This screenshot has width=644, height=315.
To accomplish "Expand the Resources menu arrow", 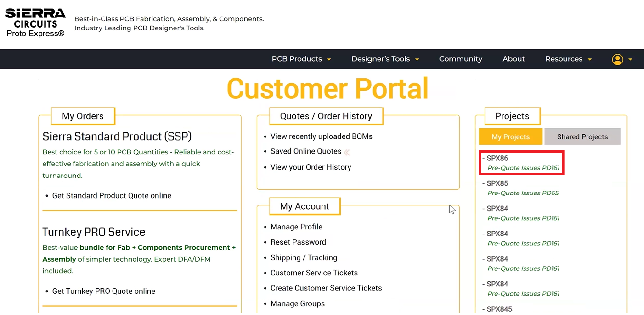I will tap(590, 60).
